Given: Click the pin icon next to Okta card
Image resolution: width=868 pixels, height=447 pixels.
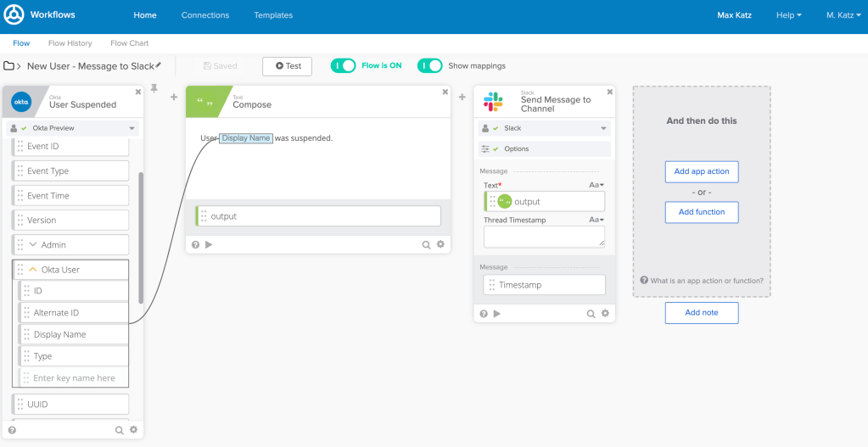Looking at the screenshot, I should (x=154, y=88).
